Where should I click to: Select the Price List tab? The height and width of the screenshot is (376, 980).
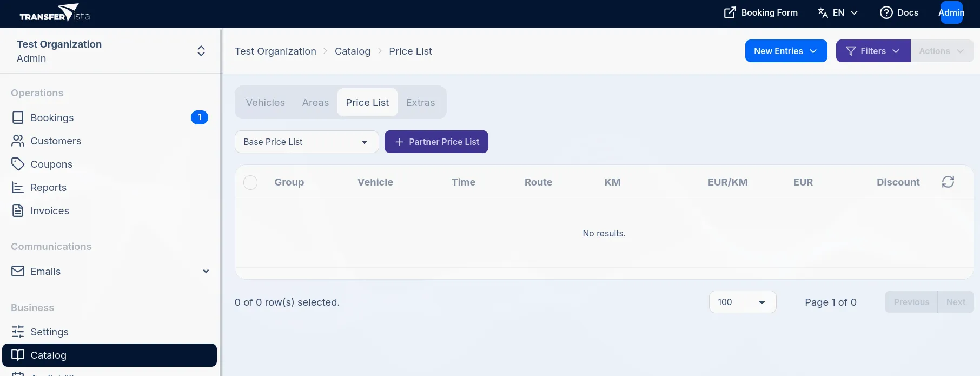(367, 102)
